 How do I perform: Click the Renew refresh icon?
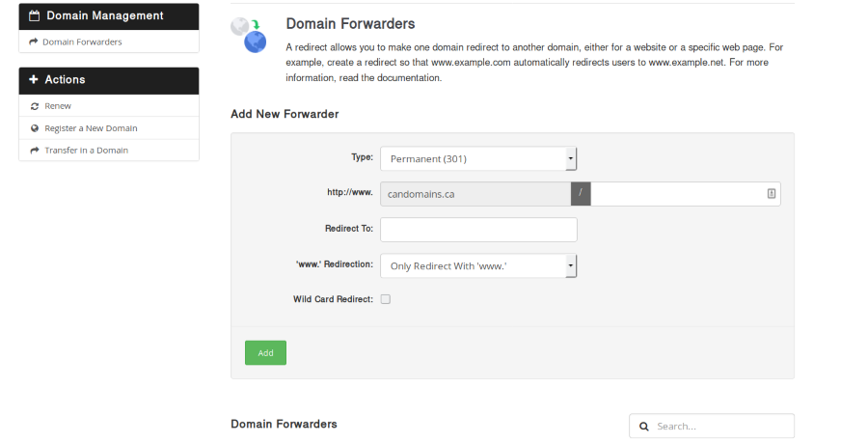35,106
